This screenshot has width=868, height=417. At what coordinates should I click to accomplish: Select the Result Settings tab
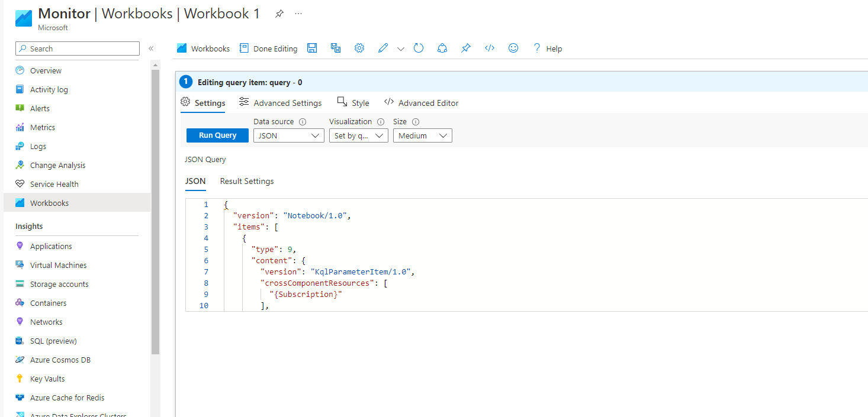[247, 181]
